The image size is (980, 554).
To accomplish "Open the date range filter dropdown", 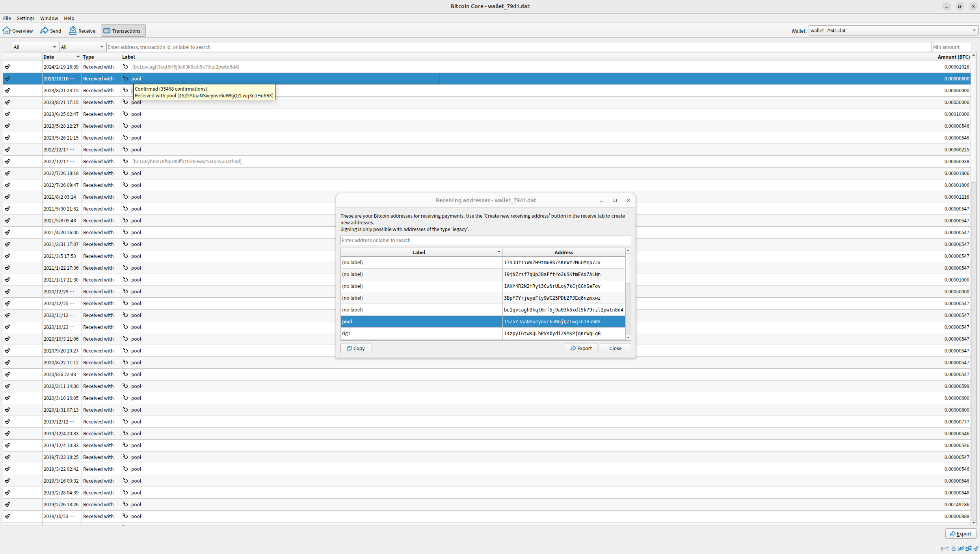I will point(35,47).
